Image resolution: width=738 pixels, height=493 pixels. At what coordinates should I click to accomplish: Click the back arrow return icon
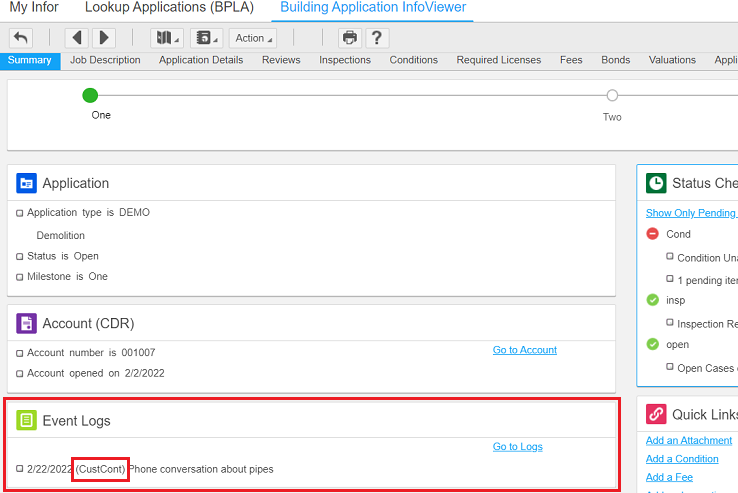coord(21,38)
